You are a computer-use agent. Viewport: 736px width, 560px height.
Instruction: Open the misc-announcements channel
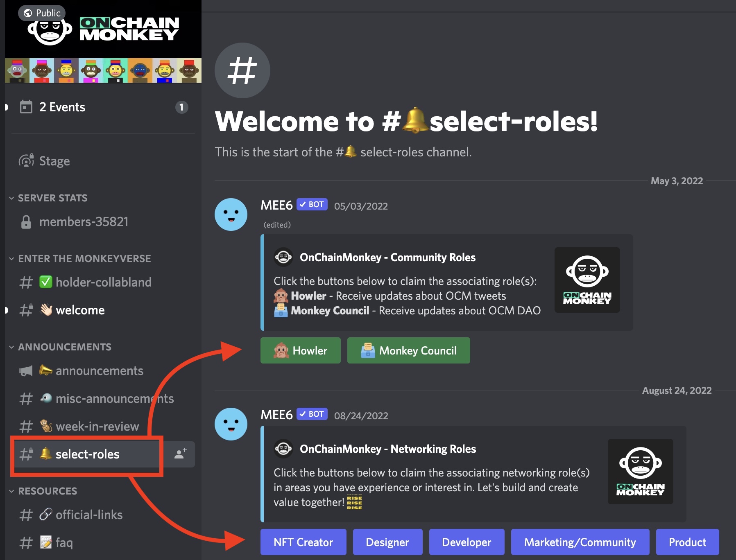(x=103, y=399)
